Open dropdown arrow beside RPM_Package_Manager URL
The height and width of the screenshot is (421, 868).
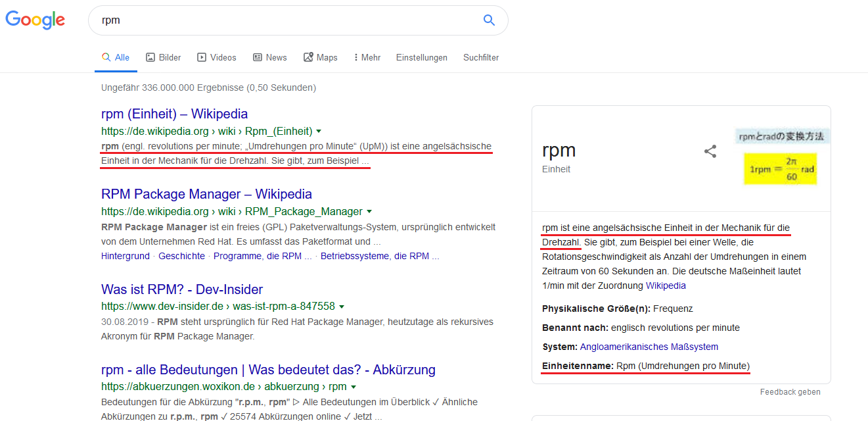[369, 212]
